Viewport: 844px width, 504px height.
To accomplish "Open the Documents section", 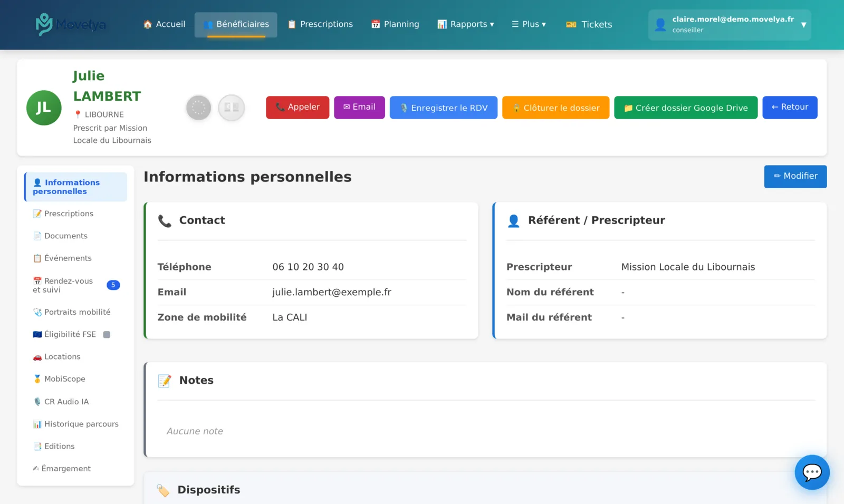I will [75, 236].
